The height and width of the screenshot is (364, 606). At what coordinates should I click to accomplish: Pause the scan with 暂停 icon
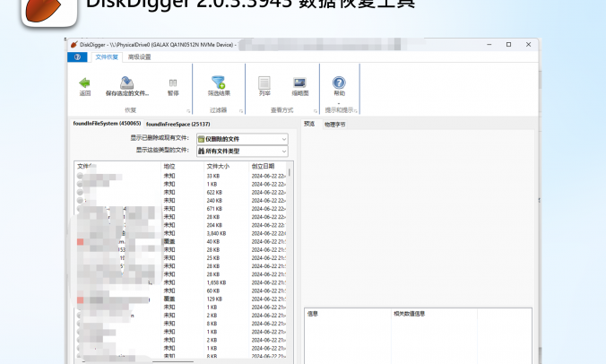(x=173, y=82)
